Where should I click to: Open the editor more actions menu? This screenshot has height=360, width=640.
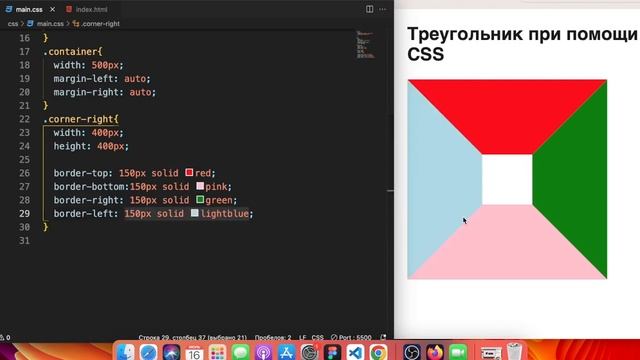click(x=382, y=9)
